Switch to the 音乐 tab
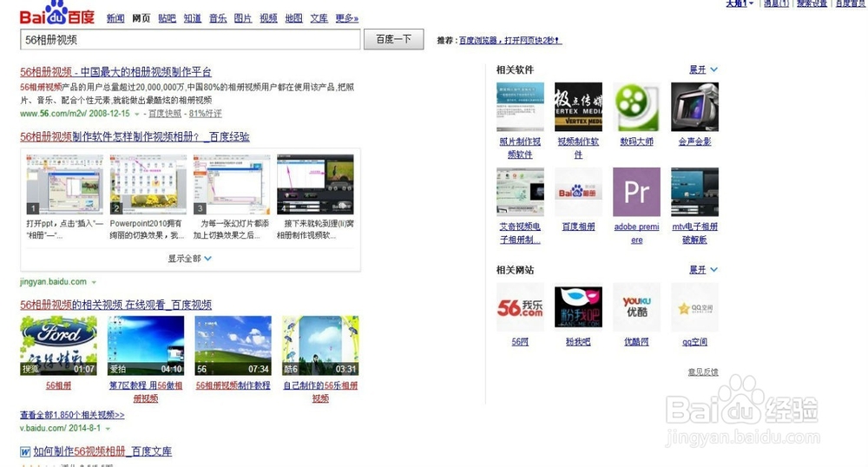 (218, 18)
